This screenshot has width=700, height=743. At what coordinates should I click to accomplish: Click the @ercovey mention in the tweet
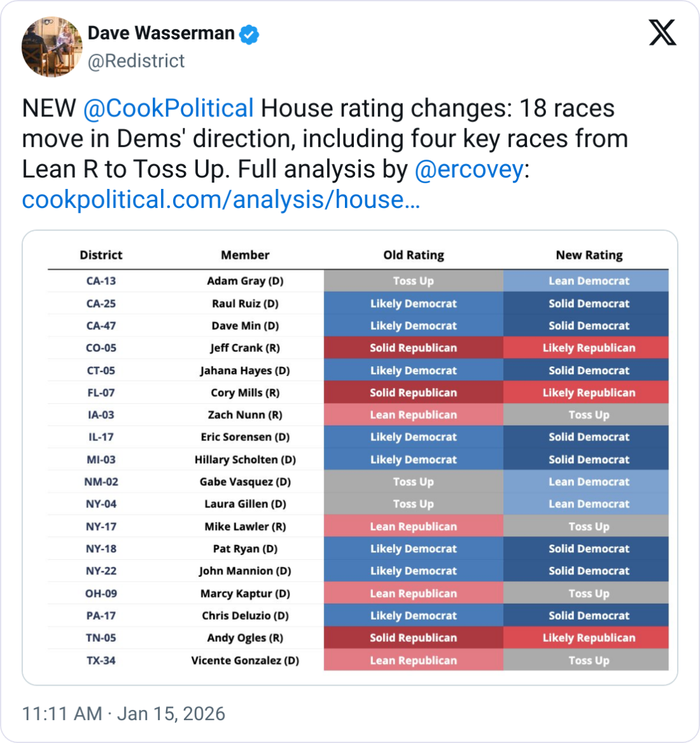tap(470, 169)
